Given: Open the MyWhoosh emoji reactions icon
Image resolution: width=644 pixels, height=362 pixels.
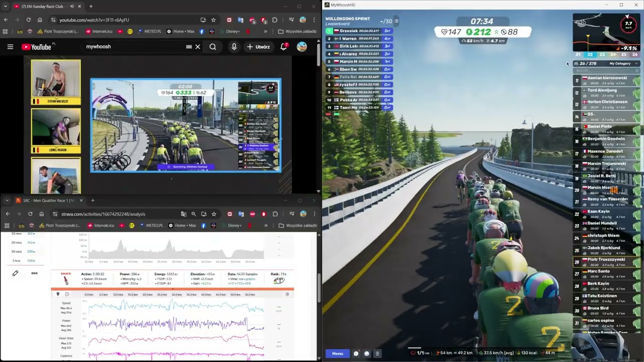Looking at the screenshot, I should (x=366, y=353).
